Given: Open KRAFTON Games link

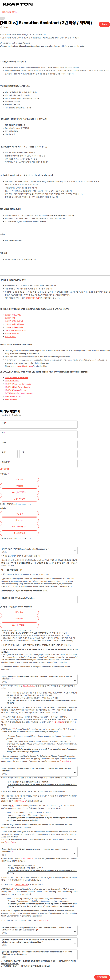Looking at the screenshot, I should coord(12,381).
